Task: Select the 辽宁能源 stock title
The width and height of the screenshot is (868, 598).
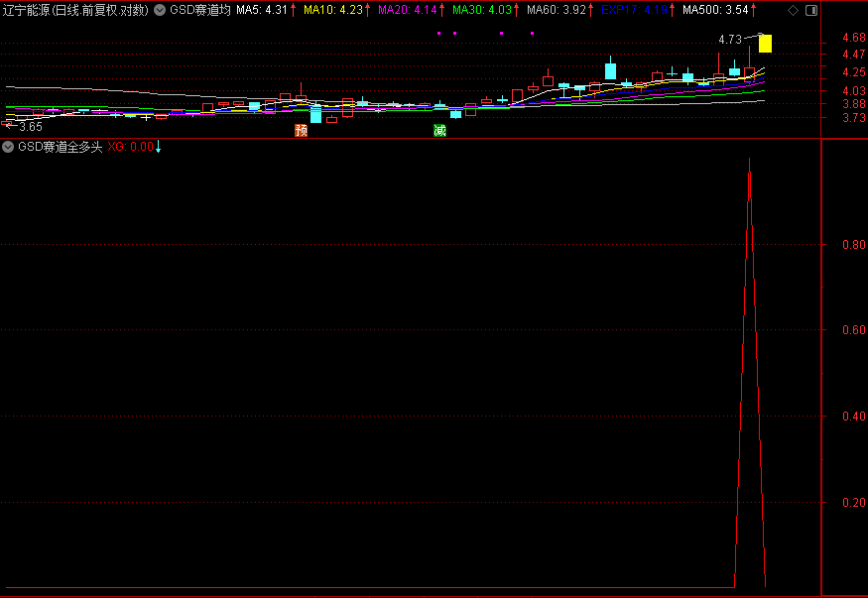Action: click(x=27, y=10)
